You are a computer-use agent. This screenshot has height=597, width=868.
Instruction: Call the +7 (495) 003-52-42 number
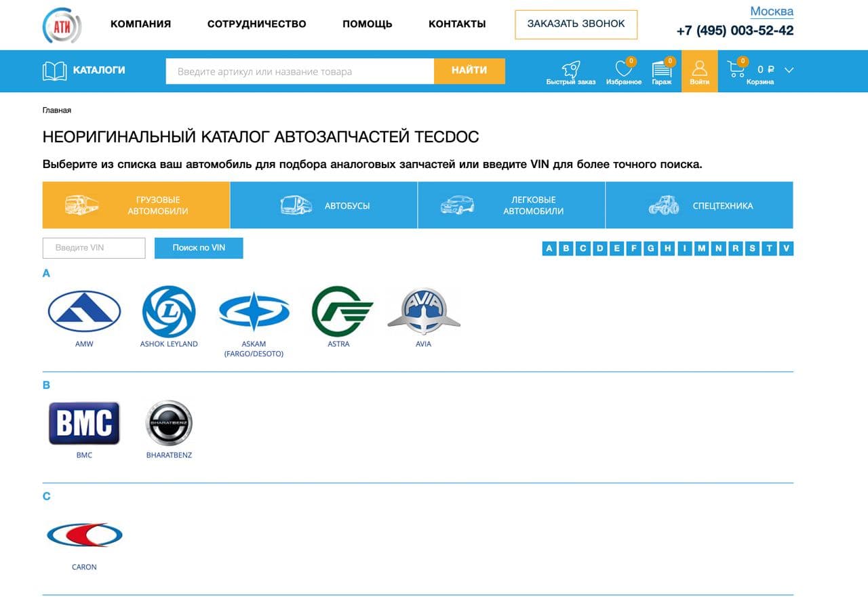pos(735,30)
